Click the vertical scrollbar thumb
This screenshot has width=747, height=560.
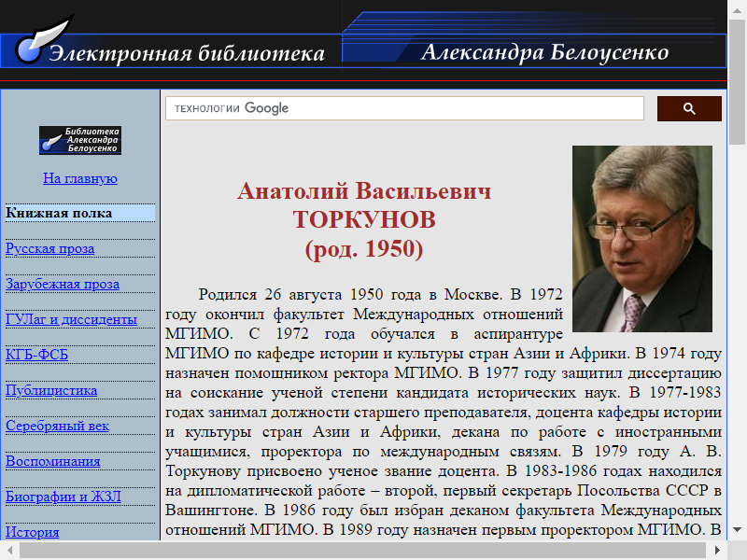point(737,82)
